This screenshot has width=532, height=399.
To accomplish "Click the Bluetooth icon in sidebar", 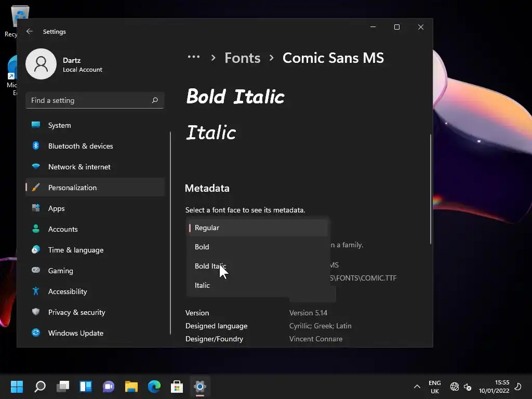I will coord(36,145).
